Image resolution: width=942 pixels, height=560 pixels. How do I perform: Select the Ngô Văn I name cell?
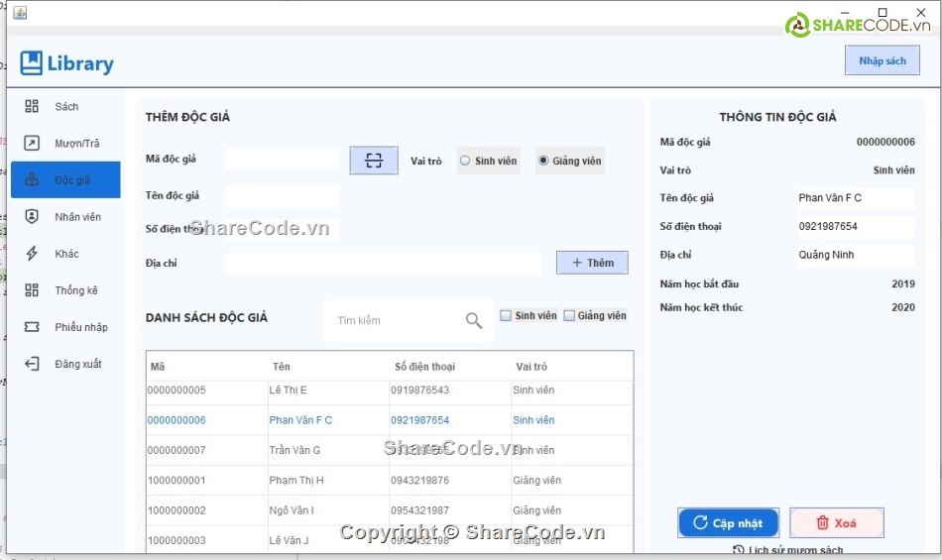[328, 510]
